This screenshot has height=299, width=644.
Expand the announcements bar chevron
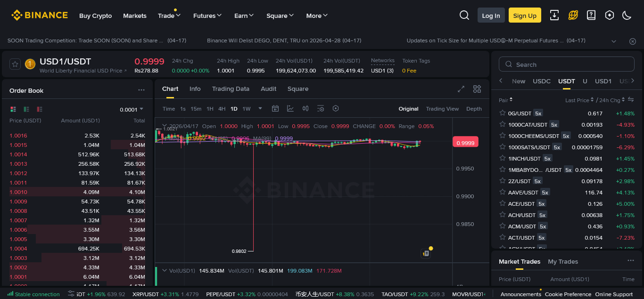pyautogui.click(x=614, y=41)
